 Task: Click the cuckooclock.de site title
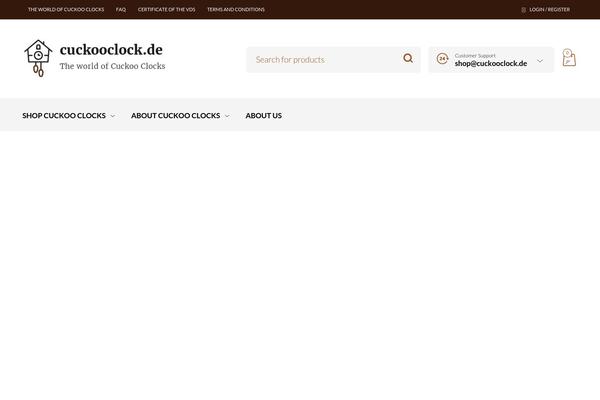[x=111, y=50]
